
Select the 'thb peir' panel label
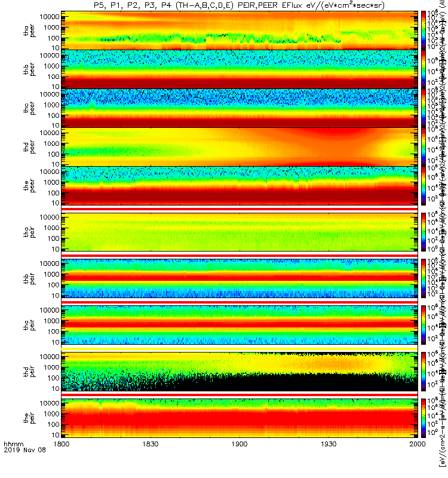tap(29, 278)
